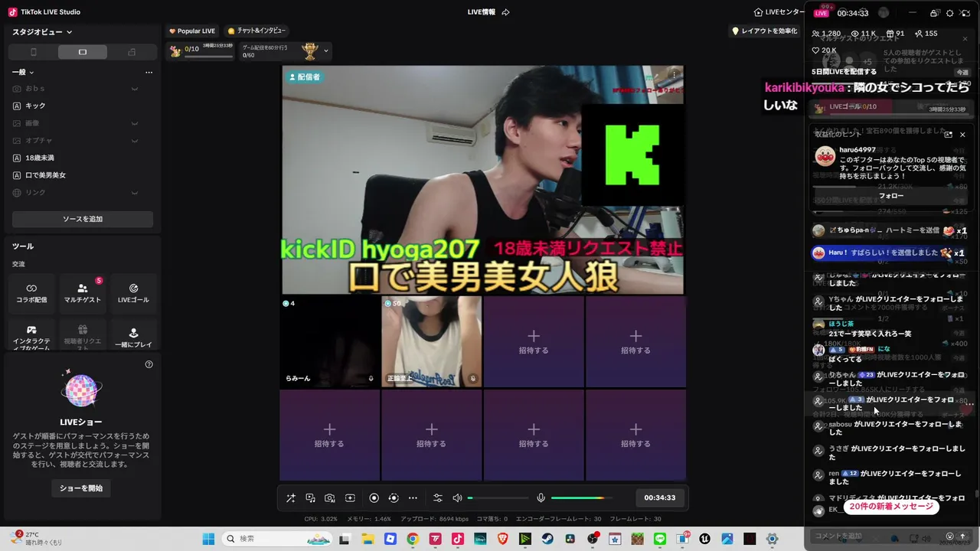Open the Brave browser from taskbar

click(x=502, y=539)
